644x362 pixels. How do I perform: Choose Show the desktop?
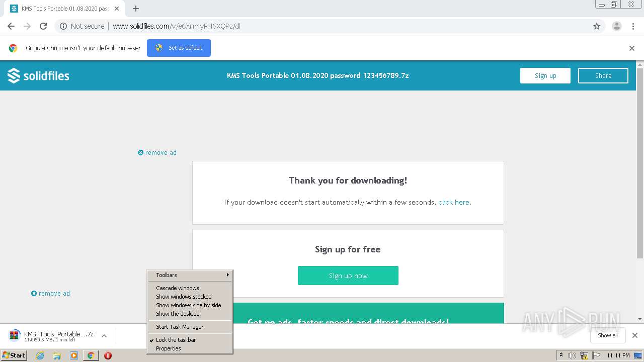pos(190,314)
